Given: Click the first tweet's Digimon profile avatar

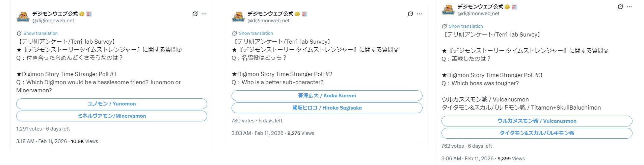Looking at the screenshot, I should pos(23,17).
